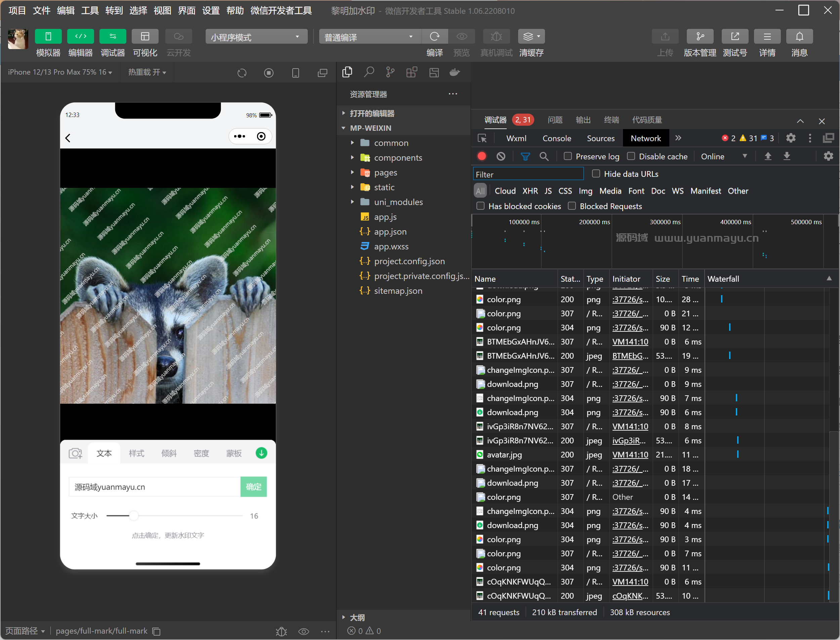Switch to the Console tab
Screen dimensions: 840x640
tap(556, 138)
